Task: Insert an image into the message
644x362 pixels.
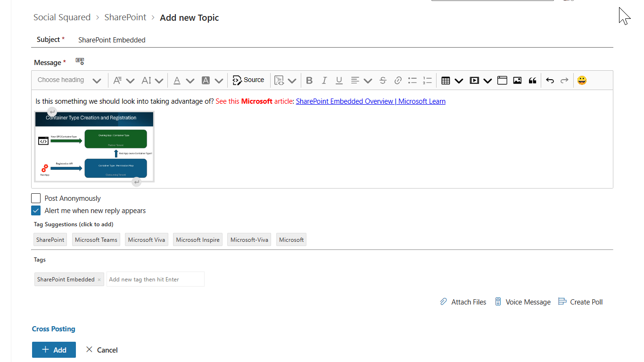Action: click(x=517, y=81)
